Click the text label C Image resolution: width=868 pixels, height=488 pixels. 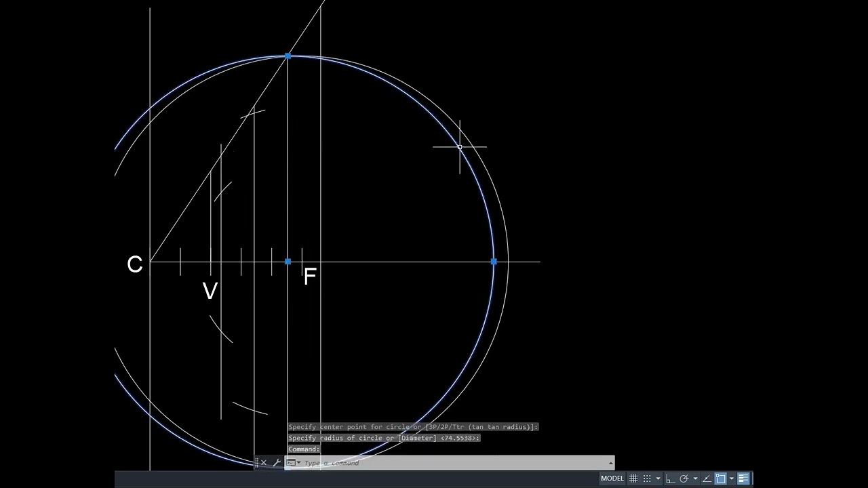[x=134, y=265]
